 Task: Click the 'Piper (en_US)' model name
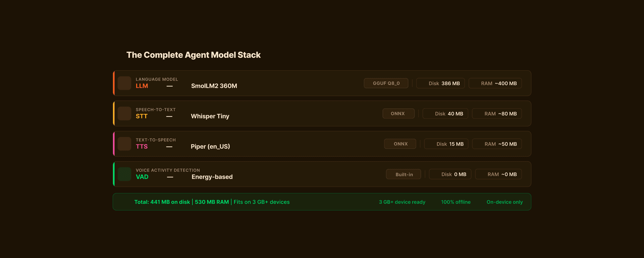click(210, 146)
